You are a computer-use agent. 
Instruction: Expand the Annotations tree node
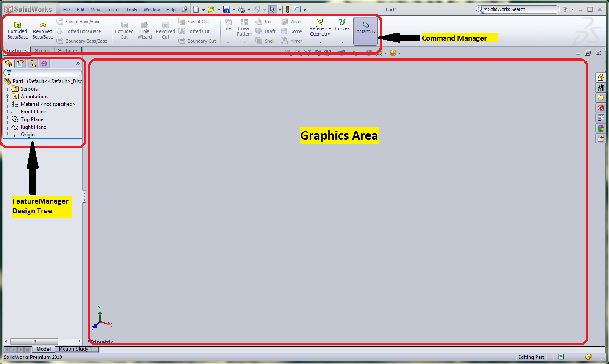(7, 97)
